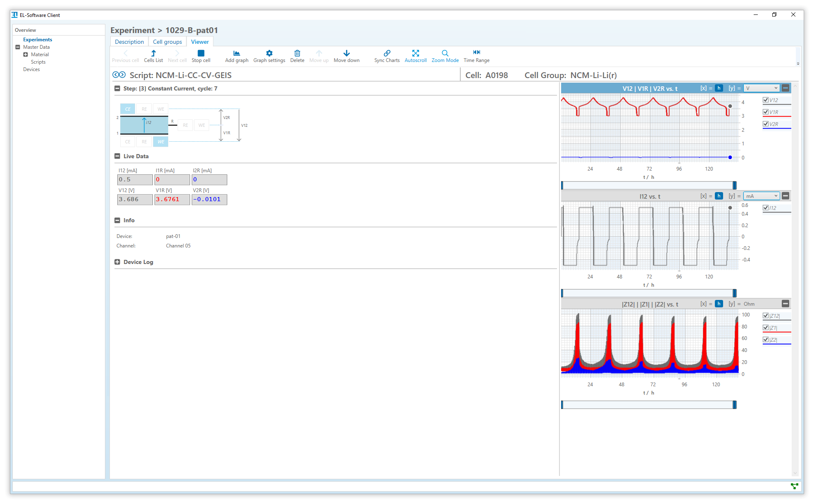The image size is (814, 504).
Task: Open Scripts in the sidebar
Action: pos(38,62)
